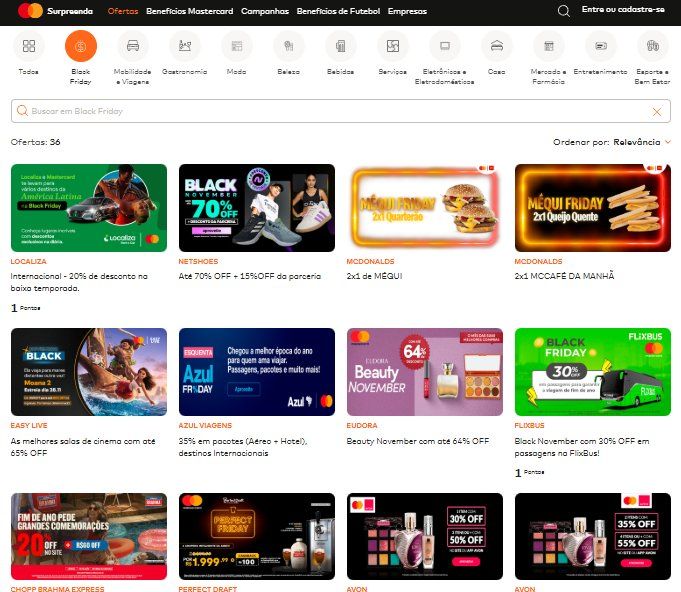
Task: Click the LOCALIZA brand label
Action: (x=29, y=261)
